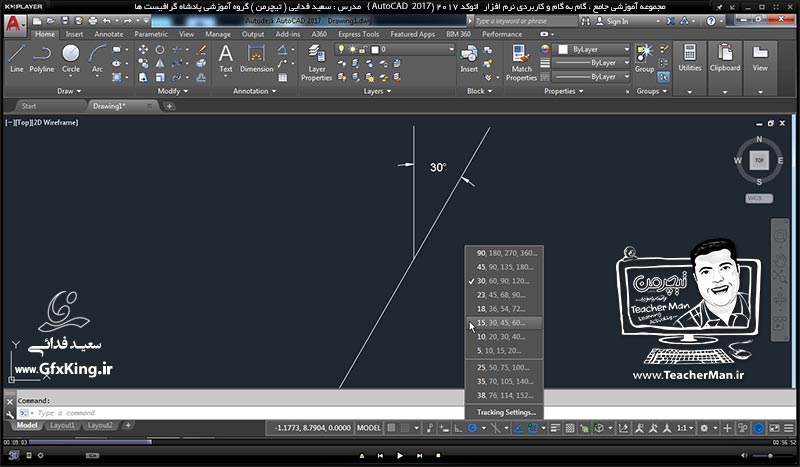Expand the Properties panel
800x467 pixels.
point(563,91)
